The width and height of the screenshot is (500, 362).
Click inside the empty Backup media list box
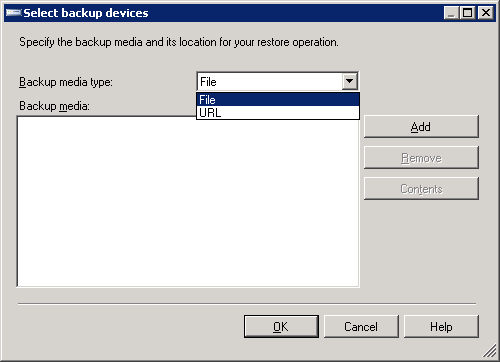pyautogui.click(x=188, y=203)
